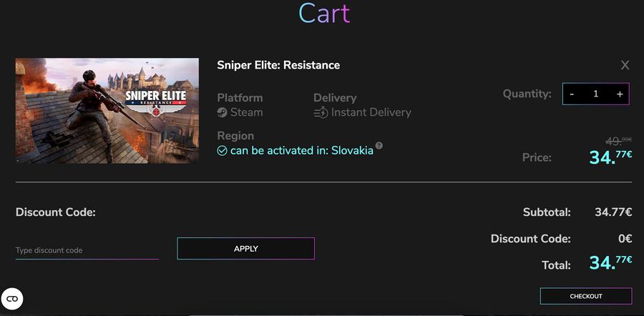Image resolution: width=644 pixels, height=316 pixels.
Task: Open the Sniper Elite: Resistance game title
Action: pos(278,65)
